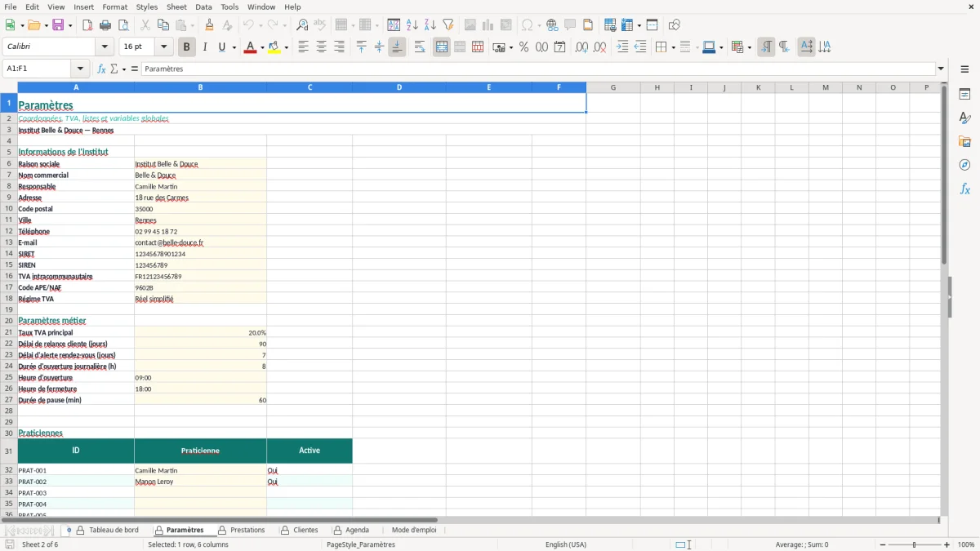980x551 pixels.
Task: Open the Draw Functions shapes icon
Action: click(674, 25)
